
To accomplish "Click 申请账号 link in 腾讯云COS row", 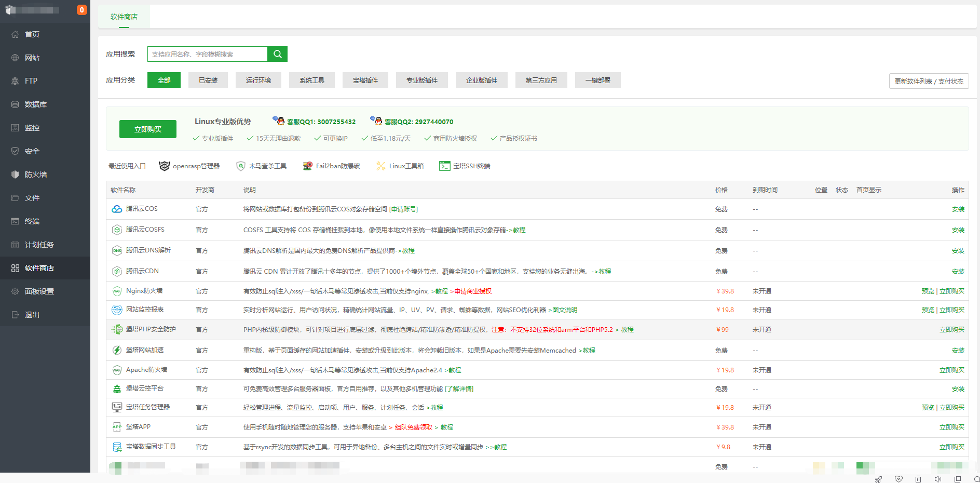I will 403,209.
